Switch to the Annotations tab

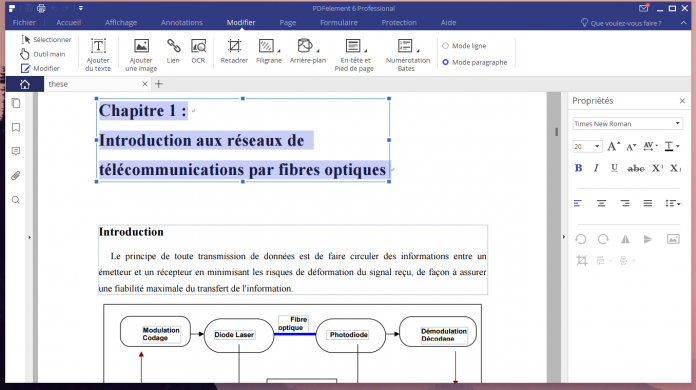point(182,23)
